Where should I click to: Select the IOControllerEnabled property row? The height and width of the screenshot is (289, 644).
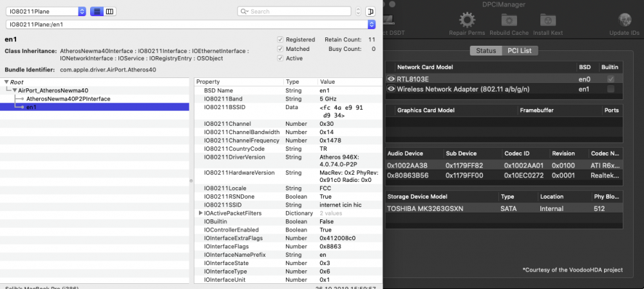288,230
